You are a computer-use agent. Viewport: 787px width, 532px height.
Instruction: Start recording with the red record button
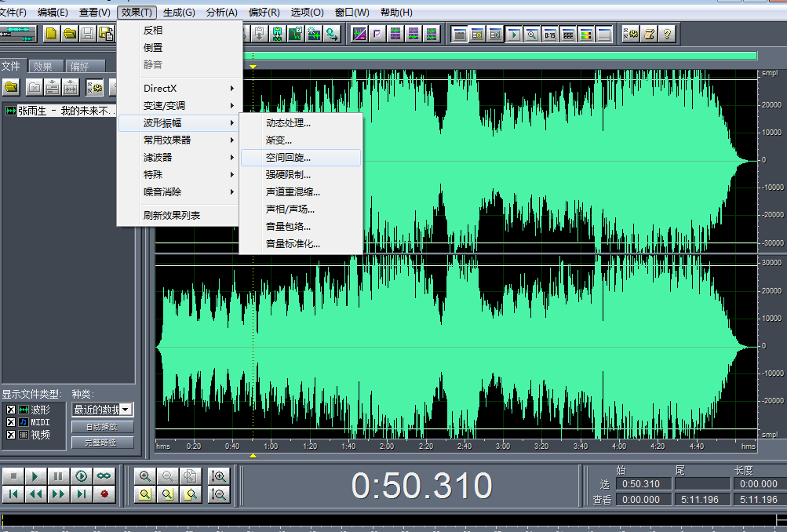tap(104, 494)
